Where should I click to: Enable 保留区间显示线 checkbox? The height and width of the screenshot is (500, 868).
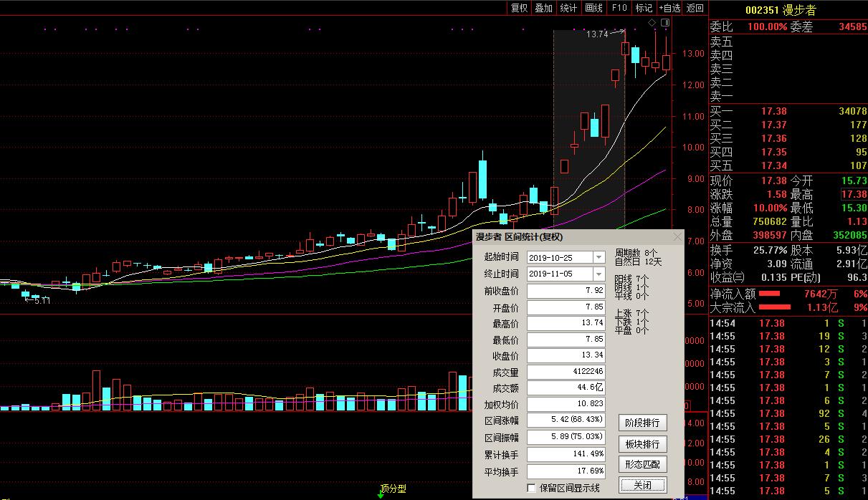coord(531,488)
